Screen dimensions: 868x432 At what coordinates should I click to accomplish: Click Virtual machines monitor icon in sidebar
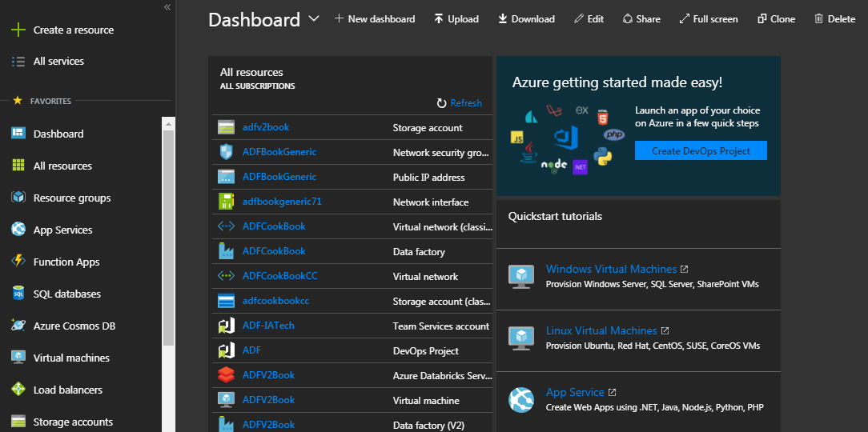coord(18,358)
